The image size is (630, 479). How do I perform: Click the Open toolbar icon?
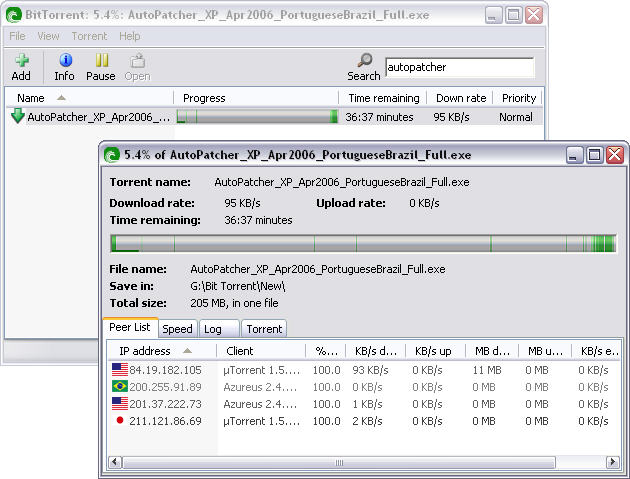pos(138,61)
